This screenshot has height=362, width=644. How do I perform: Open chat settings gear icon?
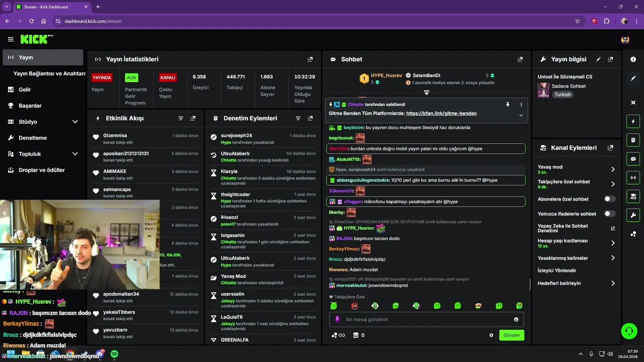coord(492,335)
